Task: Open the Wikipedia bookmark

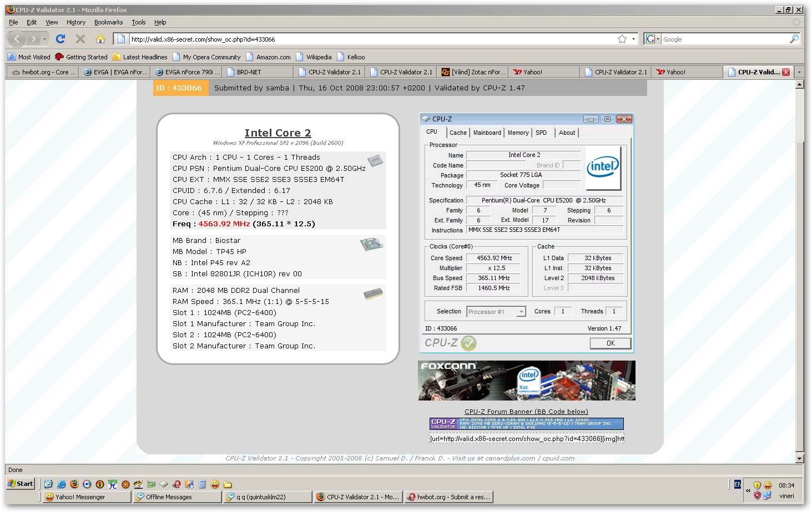Action: 314,57
